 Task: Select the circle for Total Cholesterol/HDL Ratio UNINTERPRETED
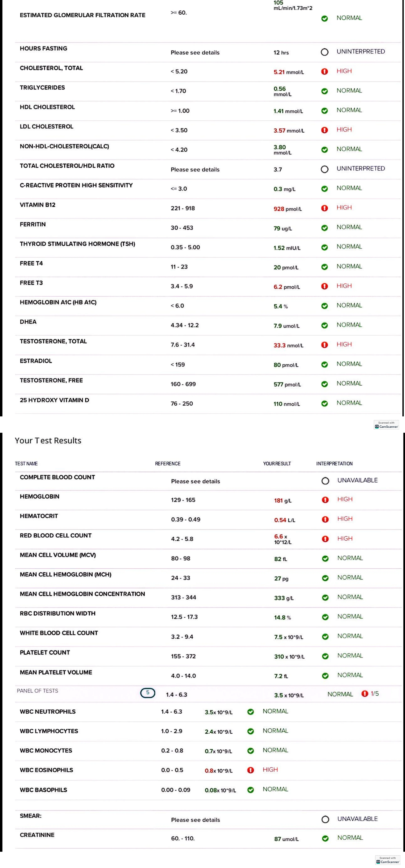[324, 169]
